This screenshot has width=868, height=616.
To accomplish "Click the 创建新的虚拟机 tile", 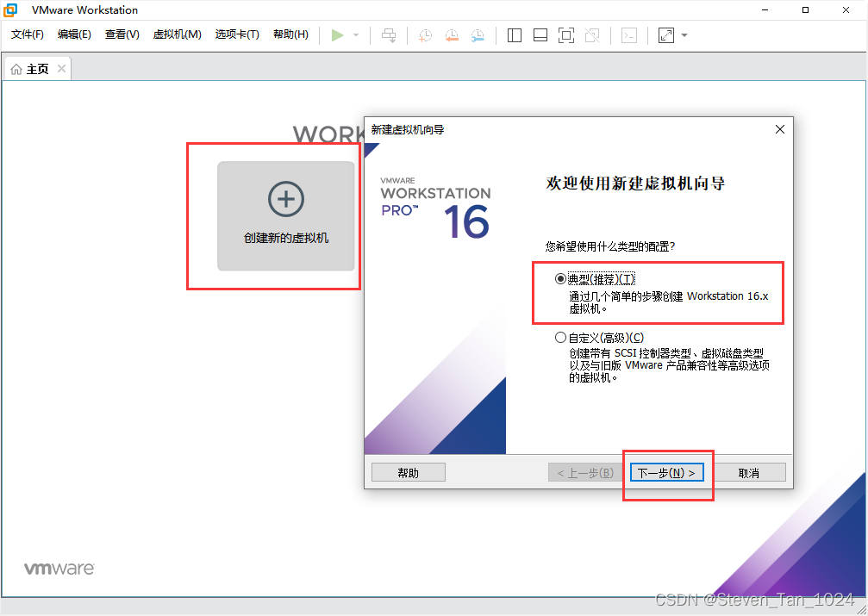I will click(x=285, y=216).
